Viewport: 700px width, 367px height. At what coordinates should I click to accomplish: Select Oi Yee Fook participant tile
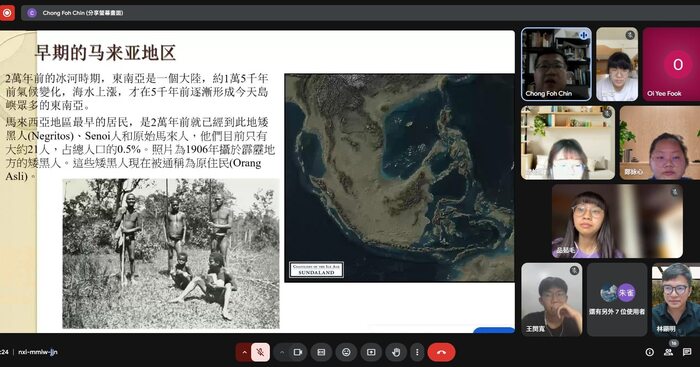click(x=671, y=64)
